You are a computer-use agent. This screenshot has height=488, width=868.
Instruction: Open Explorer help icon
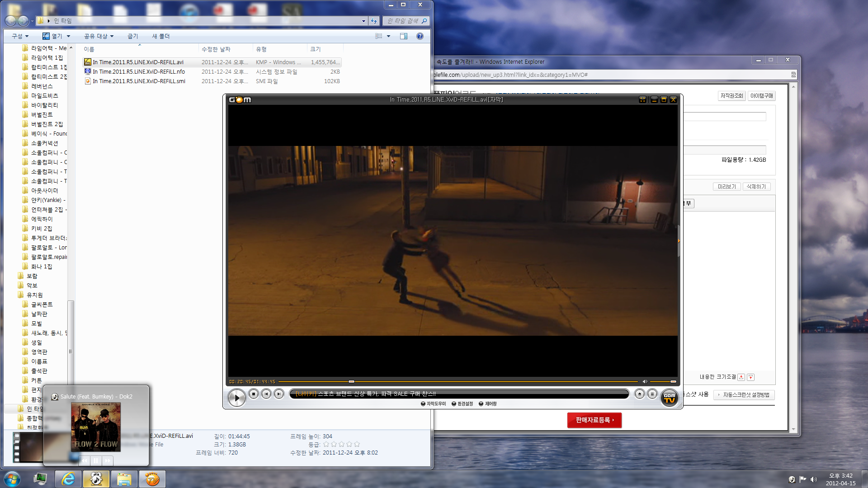click(420, 36)
